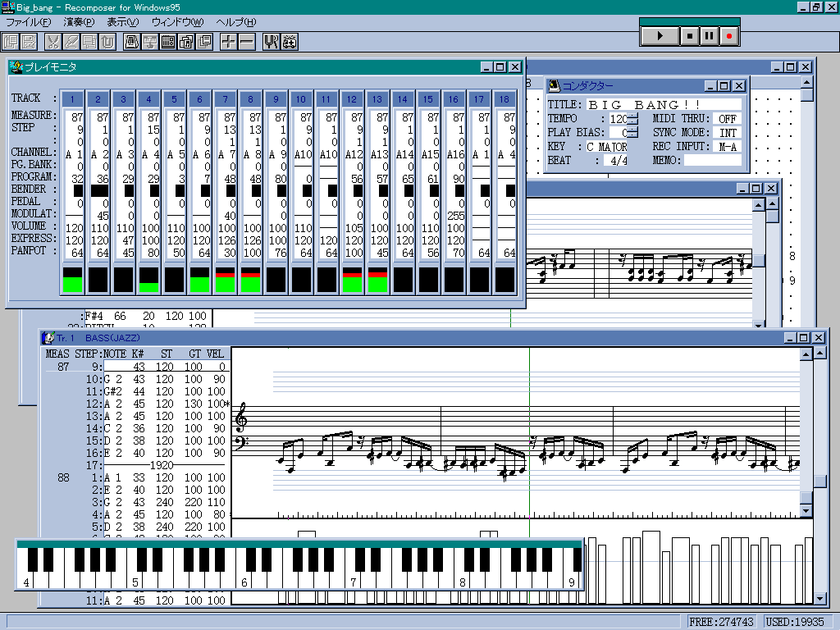This screenshot has height=630, width=840.
Task: Click the minus zoom out icon
Action: (x=246, y=42)
